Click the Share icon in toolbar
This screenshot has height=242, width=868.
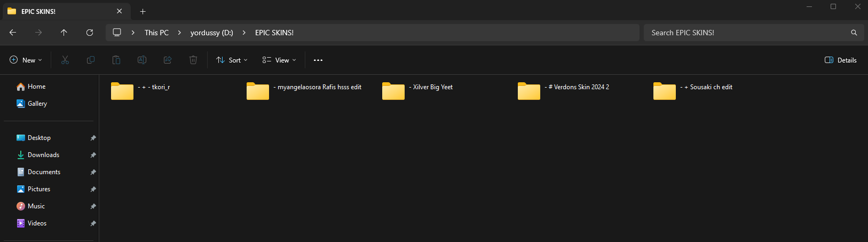point(168,60)
